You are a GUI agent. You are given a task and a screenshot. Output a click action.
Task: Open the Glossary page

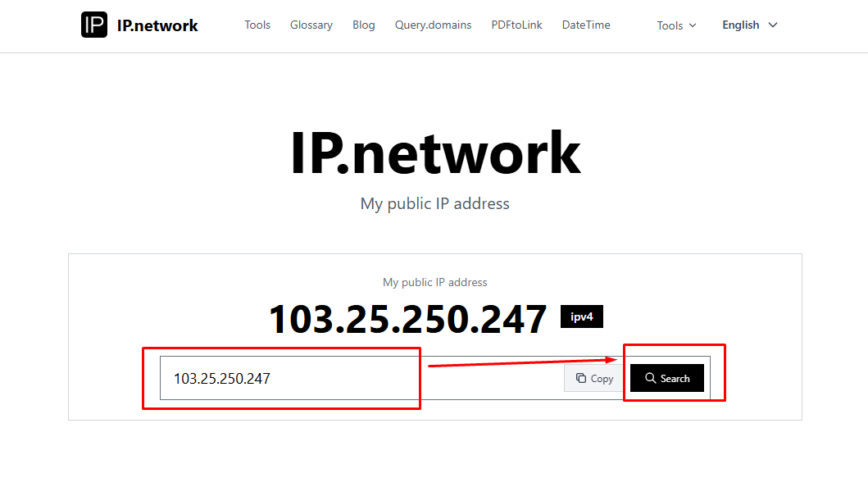311,25
